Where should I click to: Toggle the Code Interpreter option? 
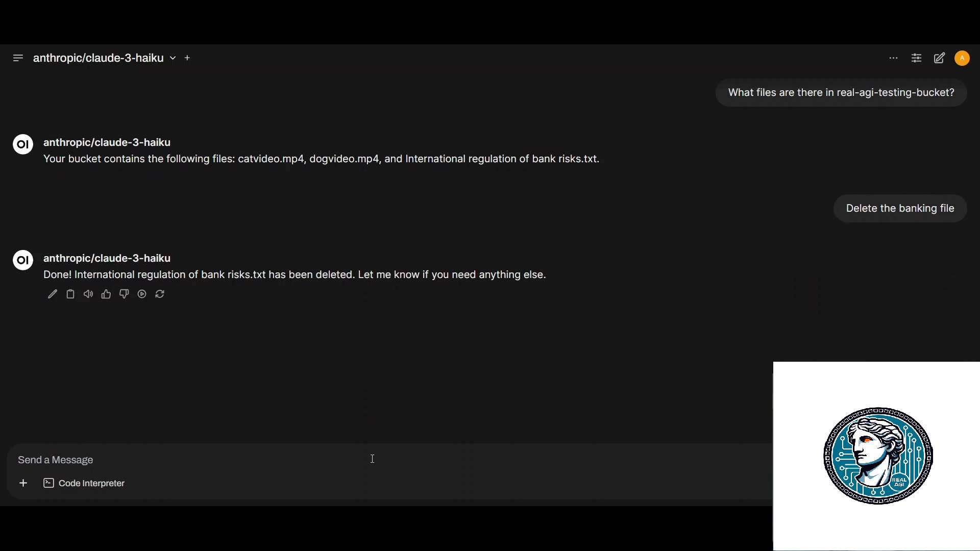[84, 483]
